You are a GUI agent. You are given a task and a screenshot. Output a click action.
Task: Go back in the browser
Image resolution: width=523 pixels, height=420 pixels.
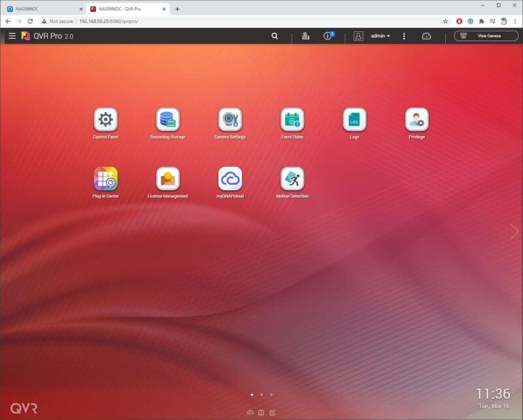(8, 21)
